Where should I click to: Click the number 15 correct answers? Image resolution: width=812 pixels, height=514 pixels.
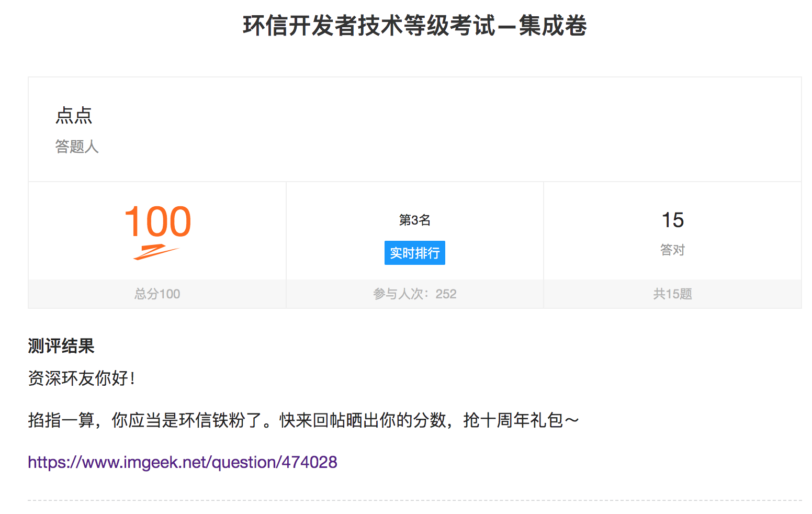point(673,220)
